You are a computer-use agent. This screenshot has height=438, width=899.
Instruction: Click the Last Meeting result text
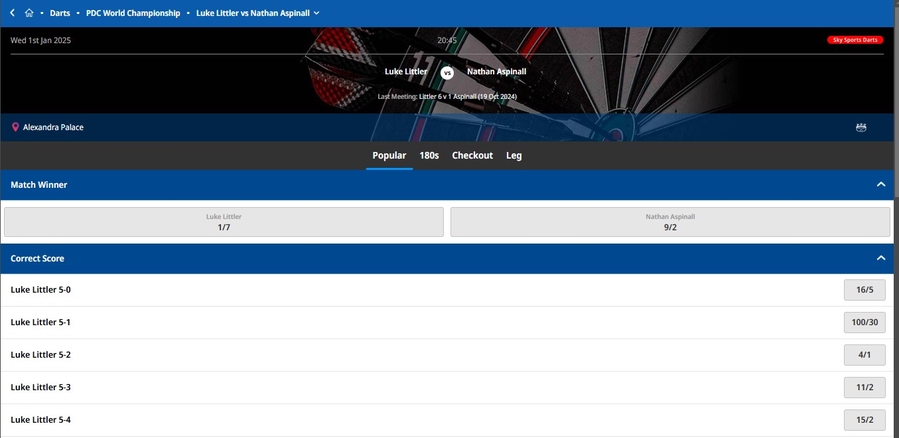click(x=447, y=97)
